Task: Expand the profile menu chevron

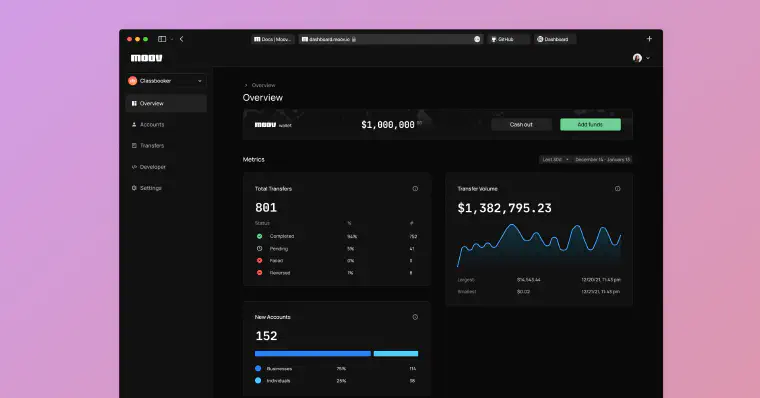Action: pyautogui.click(x=648, y=58)
